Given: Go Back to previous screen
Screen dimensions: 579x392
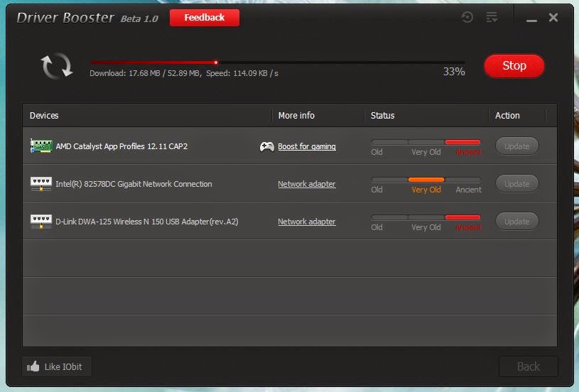Looking at the screenshot, I should coord(528,366).
